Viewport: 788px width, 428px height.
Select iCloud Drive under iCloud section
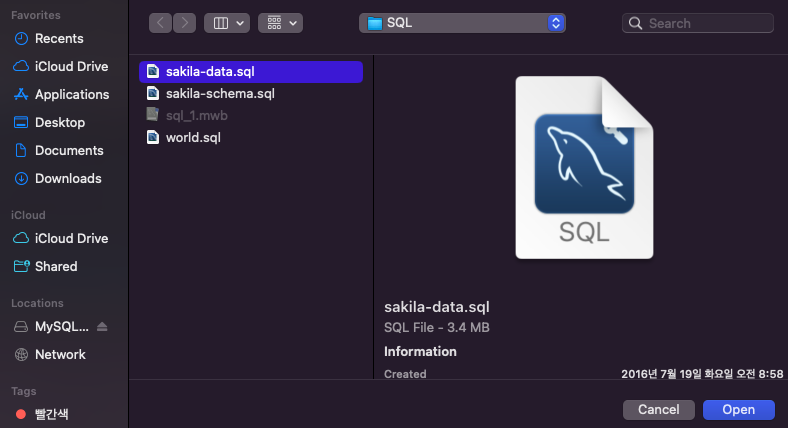click(71, 238)
